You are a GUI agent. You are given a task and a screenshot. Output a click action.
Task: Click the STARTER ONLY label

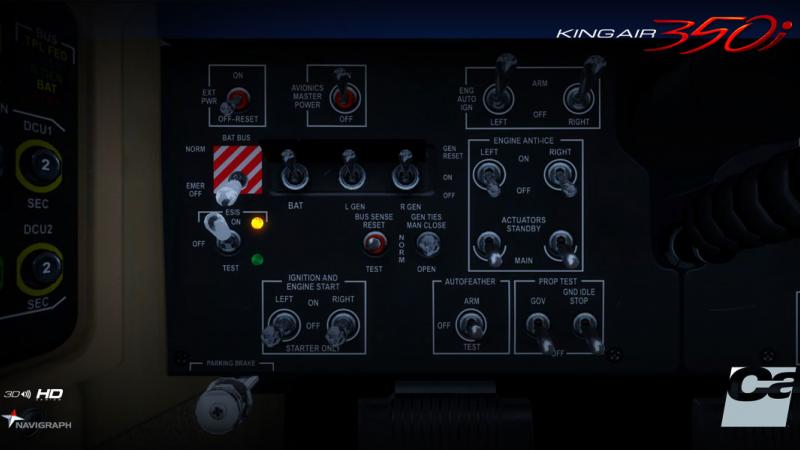click(312, 348)
